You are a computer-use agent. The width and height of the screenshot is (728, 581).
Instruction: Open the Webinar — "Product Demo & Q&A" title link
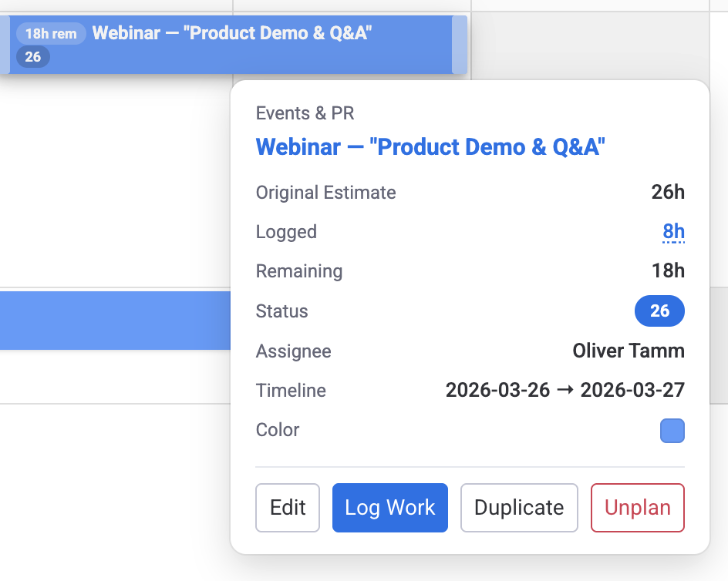pos(430,146)
